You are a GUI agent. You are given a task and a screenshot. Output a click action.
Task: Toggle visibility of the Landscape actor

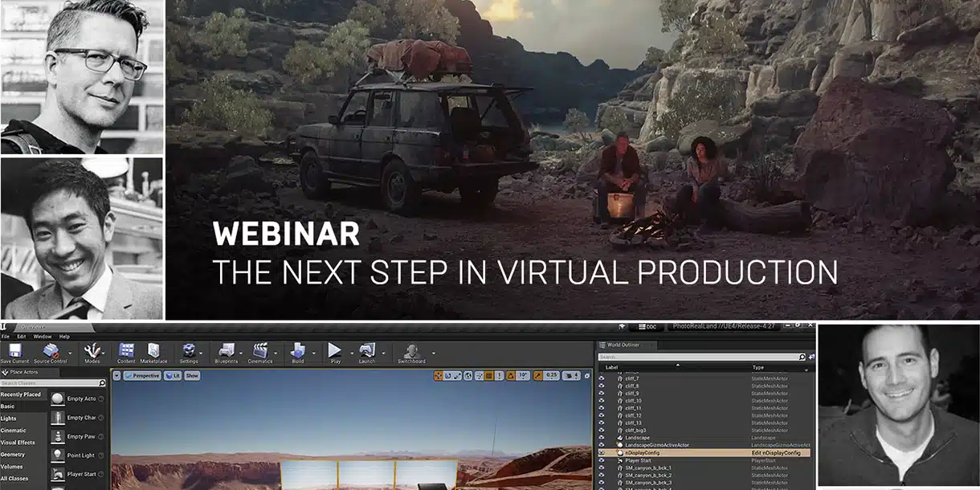[602, 438]
